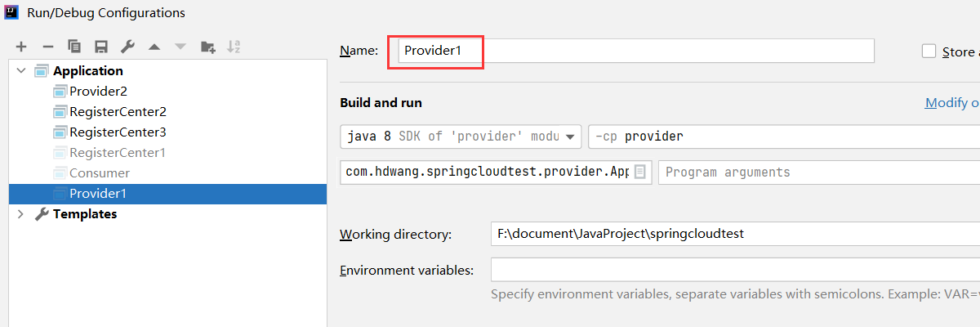The width and height of the screenshot is (980, 327).
Task: Click the Environment variables input field
Action: (x=735, y=270)
